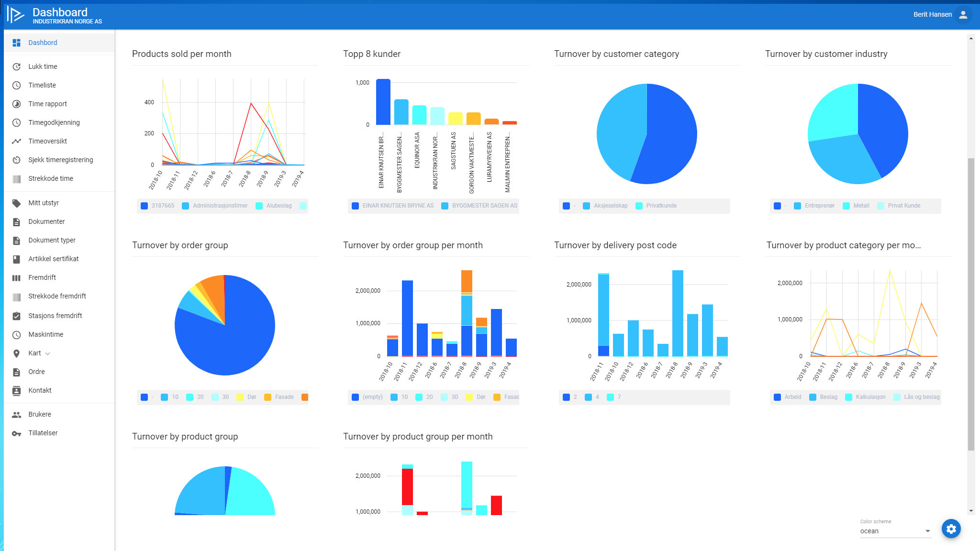The width and height of the screenshot is (980, 551).
Task: Open Sjekk timeregistrering icon
Action: coord(16,160)
